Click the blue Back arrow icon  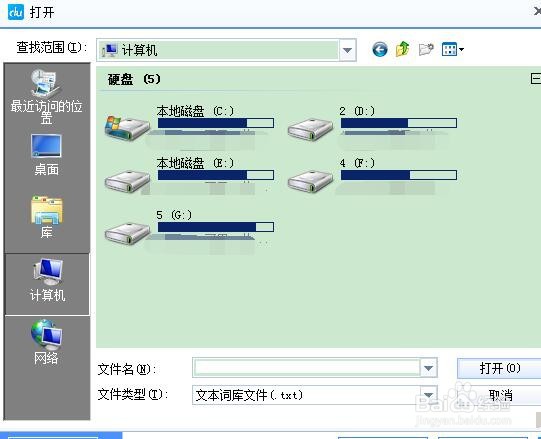click(x=380, y=50)
